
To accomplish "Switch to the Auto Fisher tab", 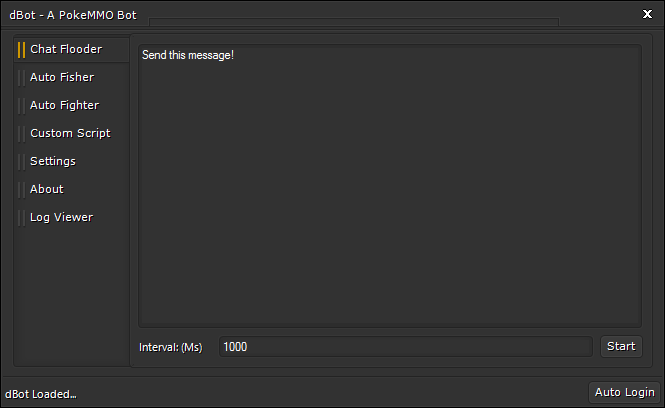I will point(62,77).
